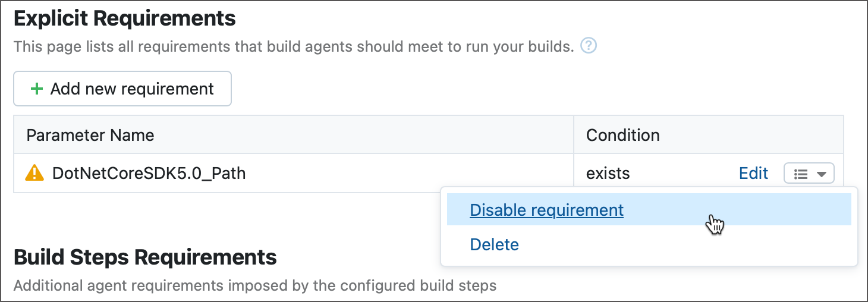Viewport: 868px width, 302px height.
Task: Click the page description about build agents
Action: point(294,46)
